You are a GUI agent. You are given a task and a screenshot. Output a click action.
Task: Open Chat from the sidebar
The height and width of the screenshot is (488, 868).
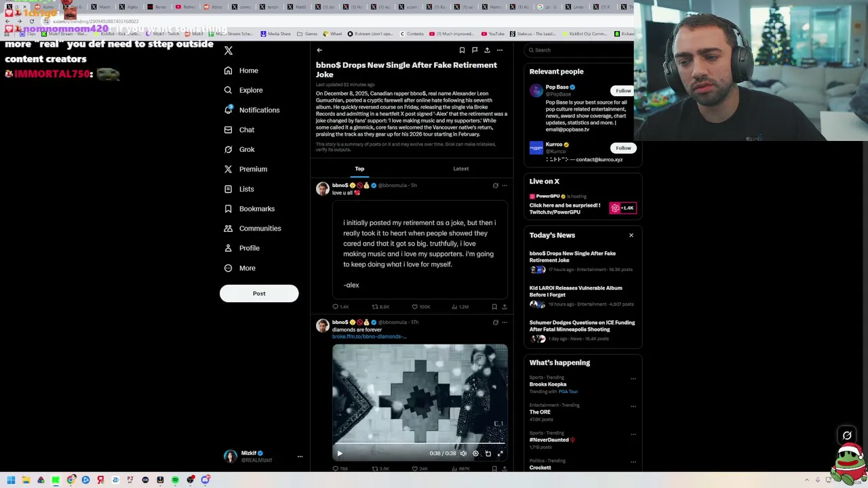(x=239, y=129)
